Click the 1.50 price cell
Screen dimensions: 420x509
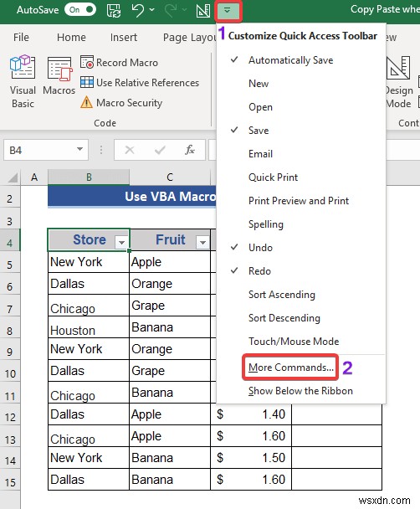point(251,458)
